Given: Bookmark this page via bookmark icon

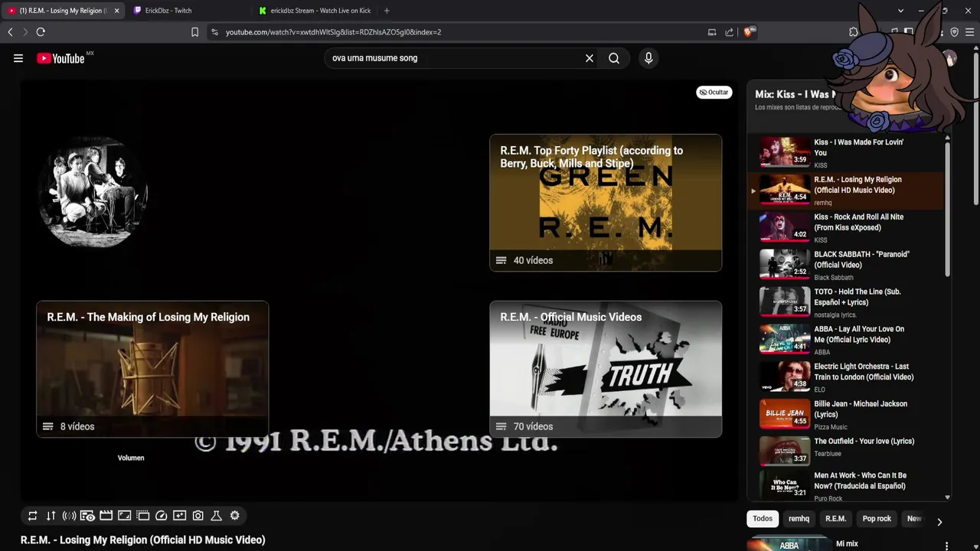Looking at the screenshot, I should [x=194, y=32].
